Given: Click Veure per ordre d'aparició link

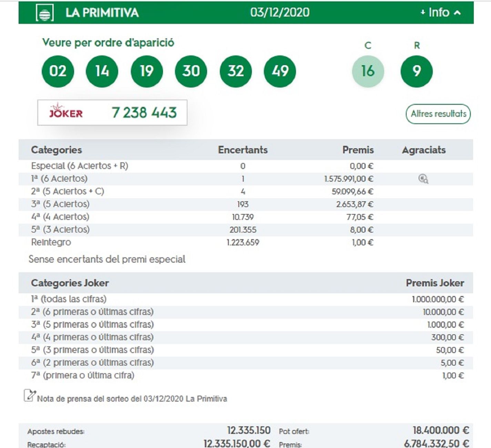Looking at the screenshot, I should coord(108,43).
